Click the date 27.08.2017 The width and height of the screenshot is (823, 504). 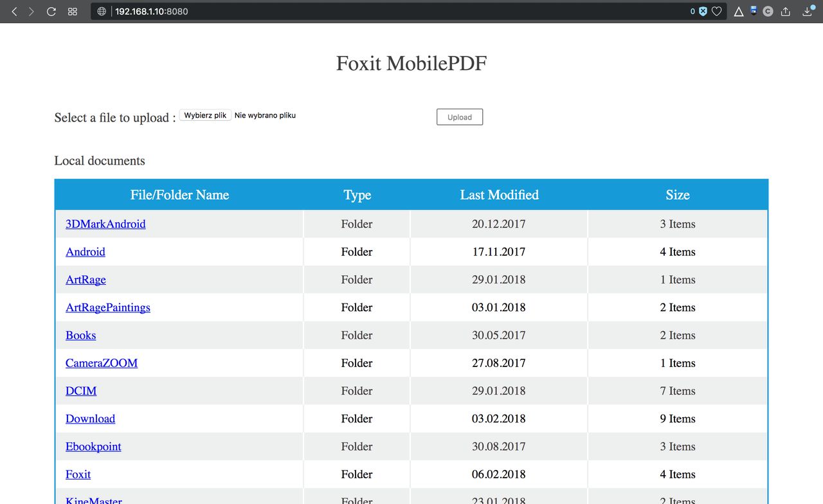pyautogui.click(x=499, y=363)
